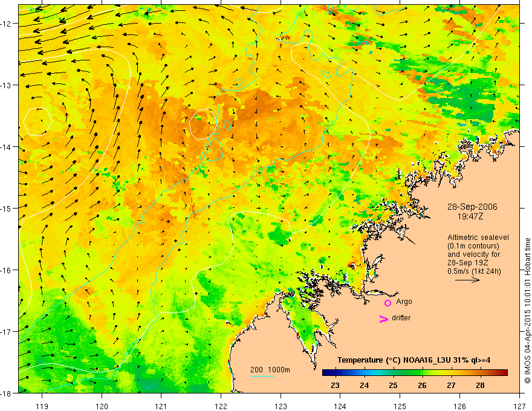Click the '25' value on temperature scale
This screenshot has width=532, height=411.
coord(393,385)
